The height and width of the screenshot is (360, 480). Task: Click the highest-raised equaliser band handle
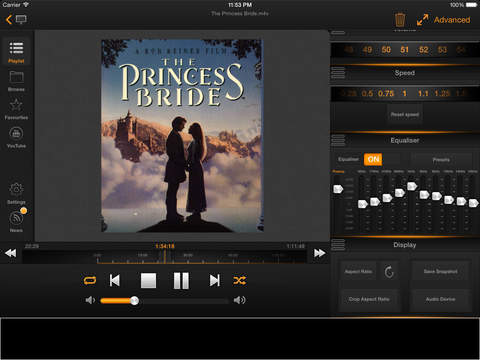412,186
